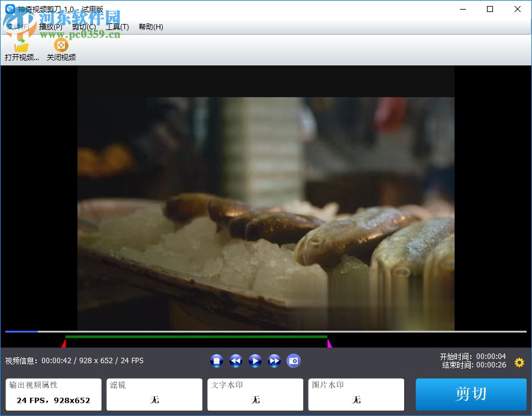Open a video file with 打开视频
Screen dimensions: 532x416
click(22, 50)
